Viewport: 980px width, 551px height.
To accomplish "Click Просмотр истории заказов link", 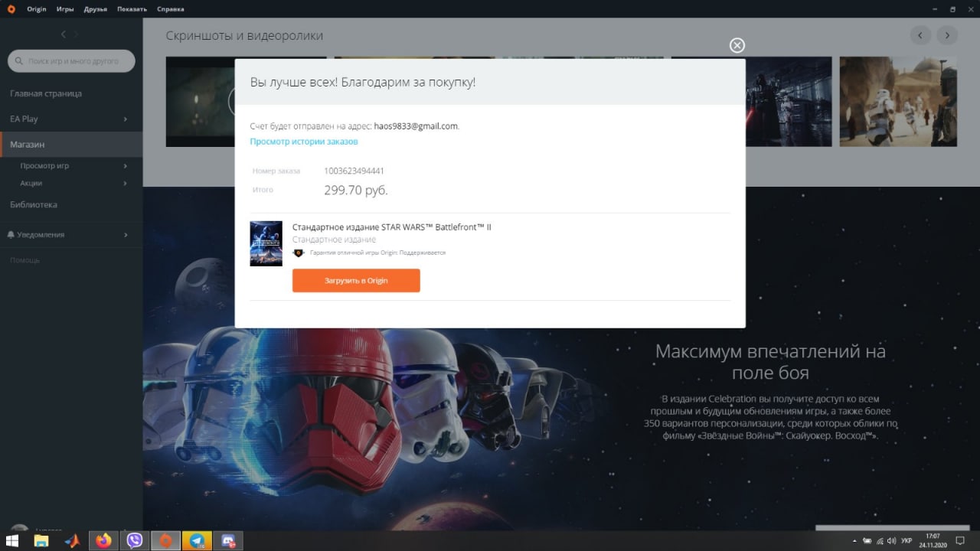I will (304, 142).
